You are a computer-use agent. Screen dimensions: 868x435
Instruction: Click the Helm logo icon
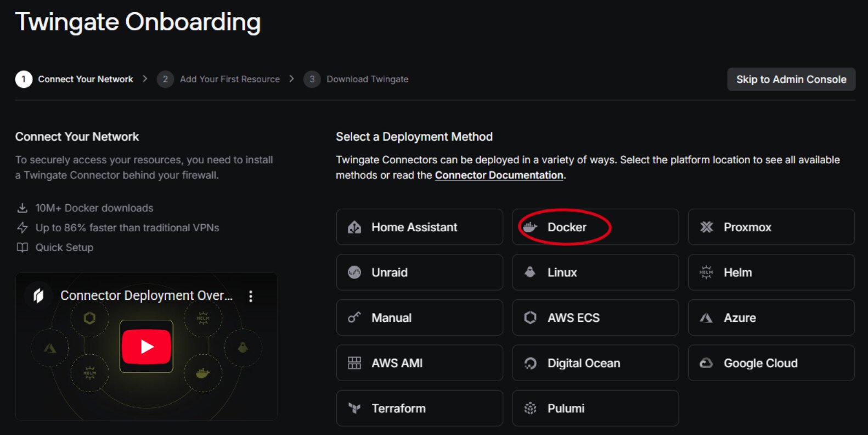706,272
